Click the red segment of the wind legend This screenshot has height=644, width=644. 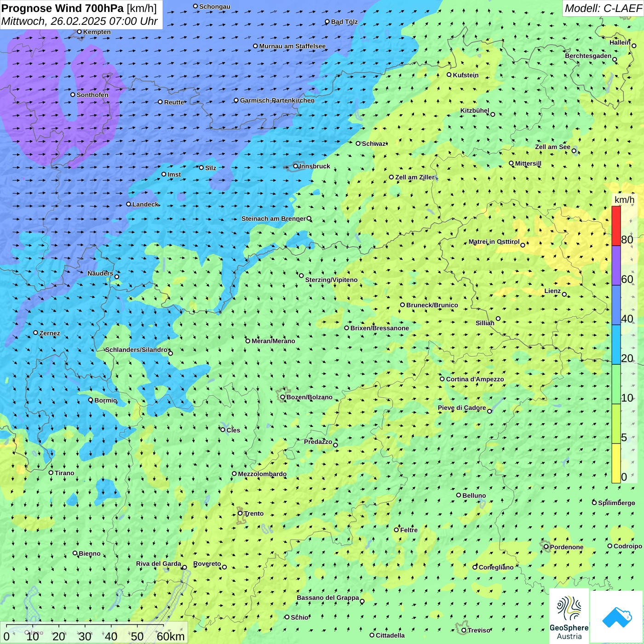[616, 226]
